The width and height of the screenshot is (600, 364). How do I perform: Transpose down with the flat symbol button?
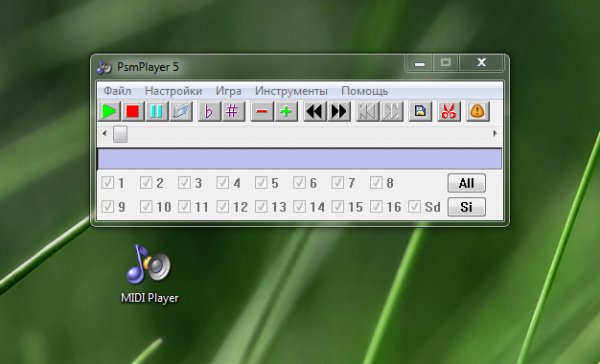[209, 112]
